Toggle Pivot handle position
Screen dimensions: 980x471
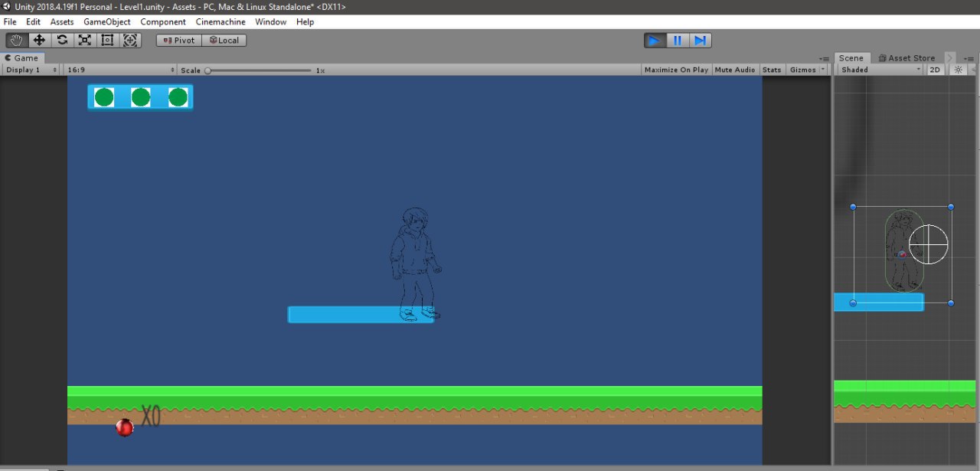click(x=179, y=41)
